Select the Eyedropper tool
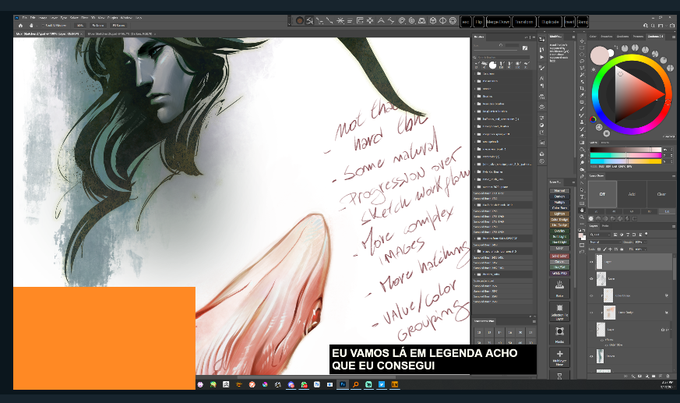This screenshot has height=403, width=680. coord(582,95)
